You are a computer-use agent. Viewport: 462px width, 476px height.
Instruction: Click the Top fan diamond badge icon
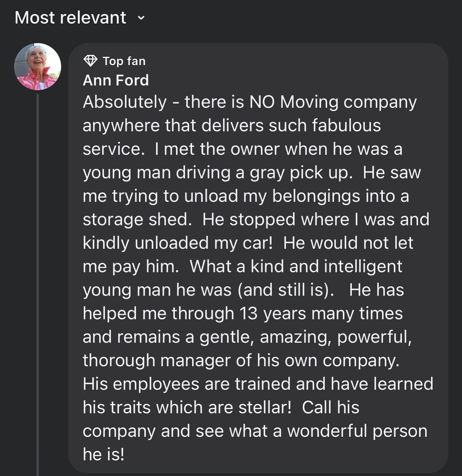coord(90,61)
